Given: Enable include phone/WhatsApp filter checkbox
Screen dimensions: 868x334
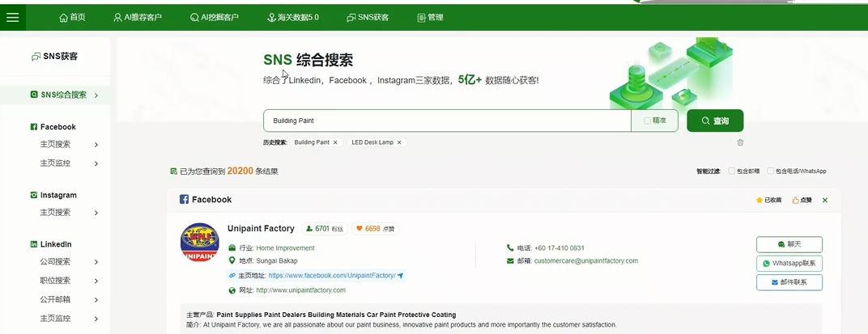Looking at the screenshot, I should (x=771, y=171).
